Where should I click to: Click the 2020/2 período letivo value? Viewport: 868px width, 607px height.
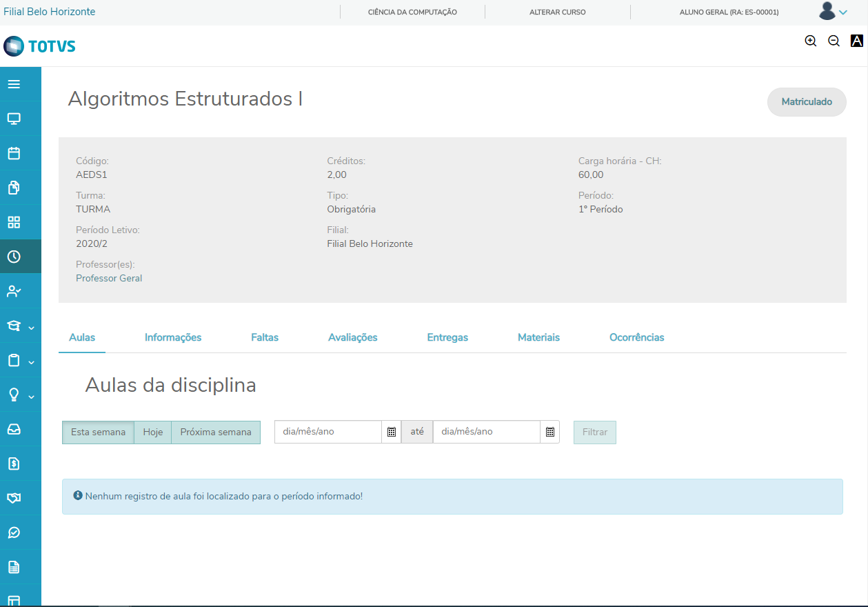point(92,243)
